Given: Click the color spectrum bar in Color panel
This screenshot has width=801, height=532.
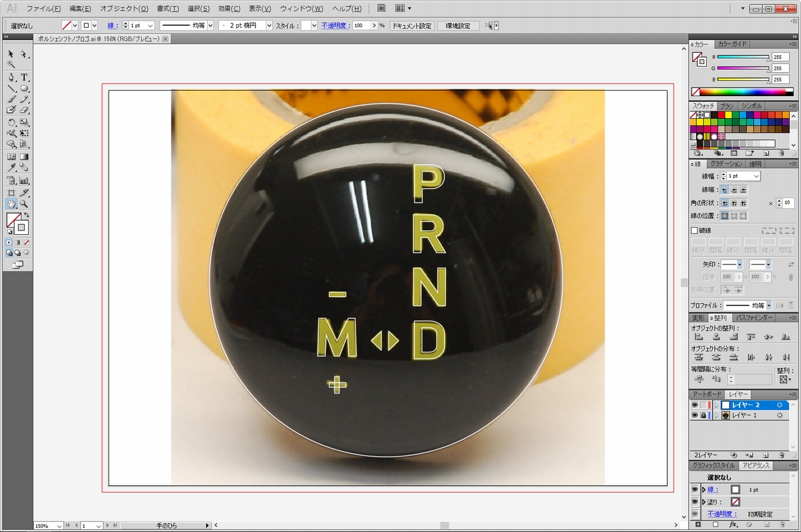Looking at the screenshot, I should click(742, 91).
